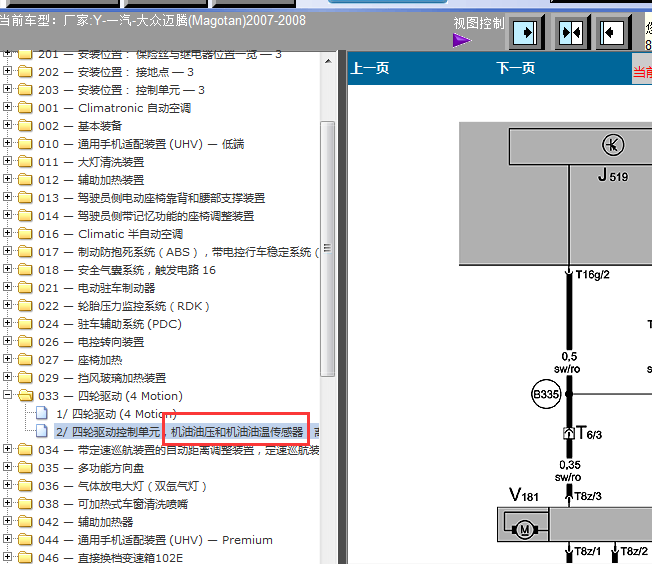
Task: Click the tree panel vertical scrollbar thumb
Action: point(328,249)
